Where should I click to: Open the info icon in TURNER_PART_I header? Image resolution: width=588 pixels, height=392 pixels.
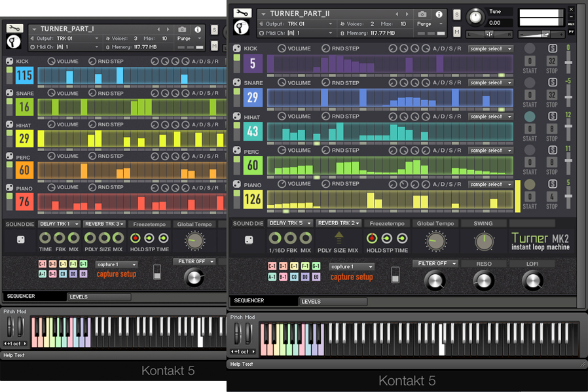click(x=198, y=29)
